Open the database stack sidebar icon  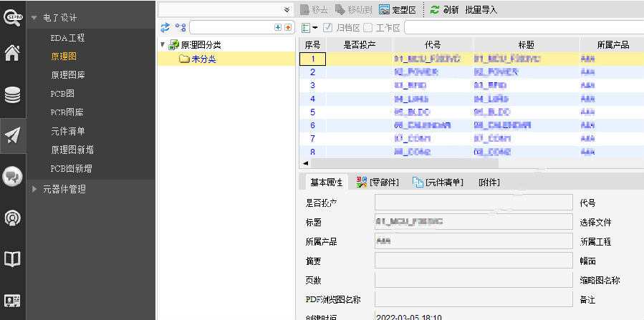click(12, 95)
